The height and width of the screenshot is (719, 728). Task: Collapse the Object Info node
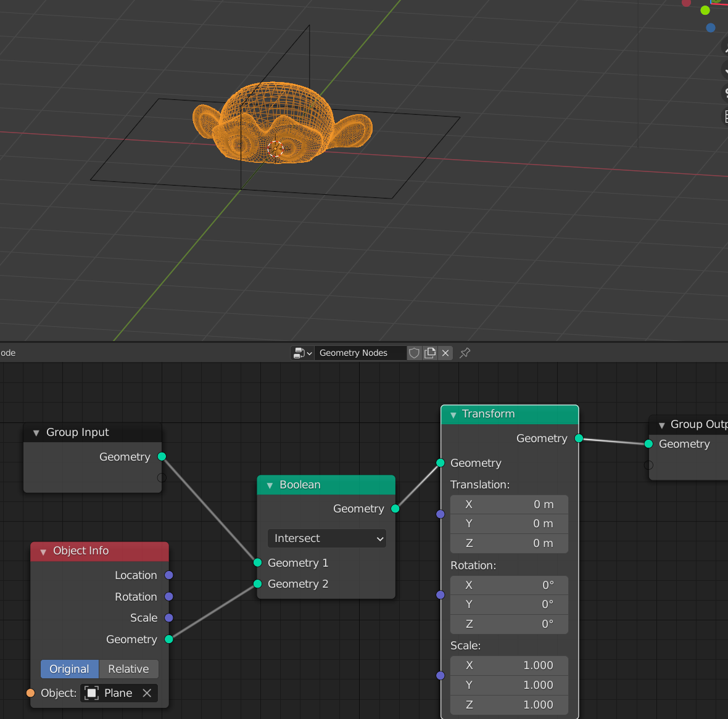[x=43, y=551]
